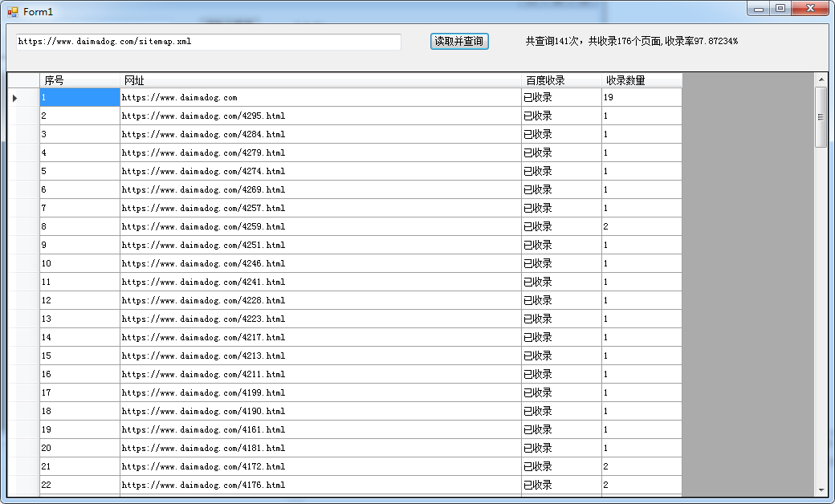Click the 读取并查询 button
835x504 pixels.
459,41
